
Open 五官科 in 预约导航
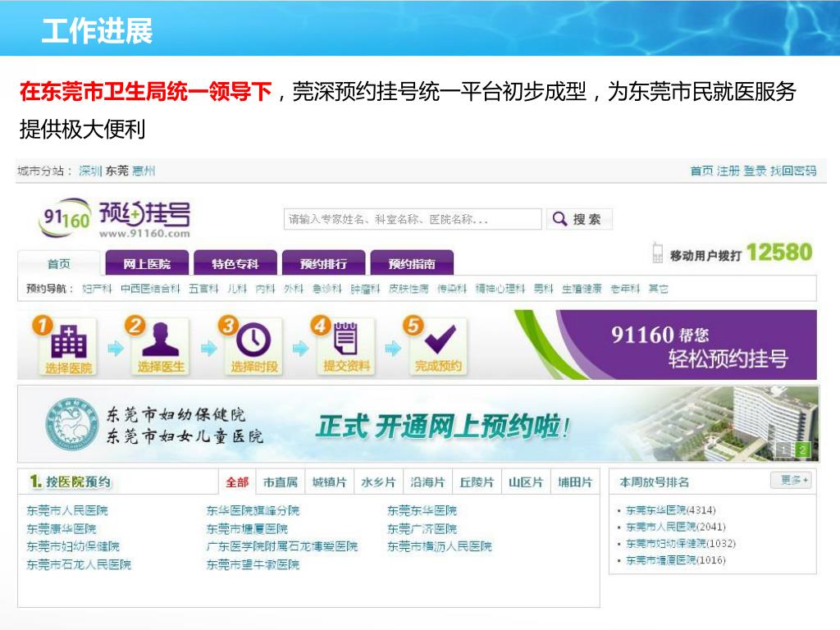(x=203, y=289)
